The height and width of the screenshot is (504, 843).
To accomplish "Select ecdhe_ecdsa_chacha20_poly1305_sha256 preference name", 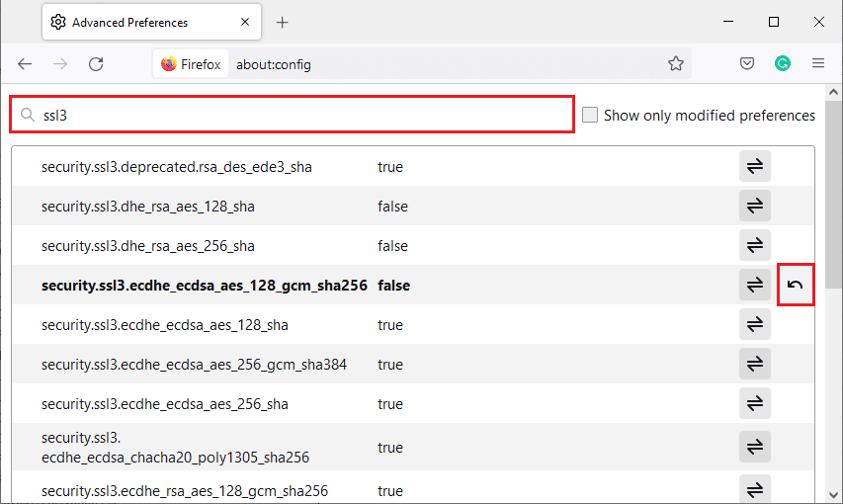I will pos(175,448).
